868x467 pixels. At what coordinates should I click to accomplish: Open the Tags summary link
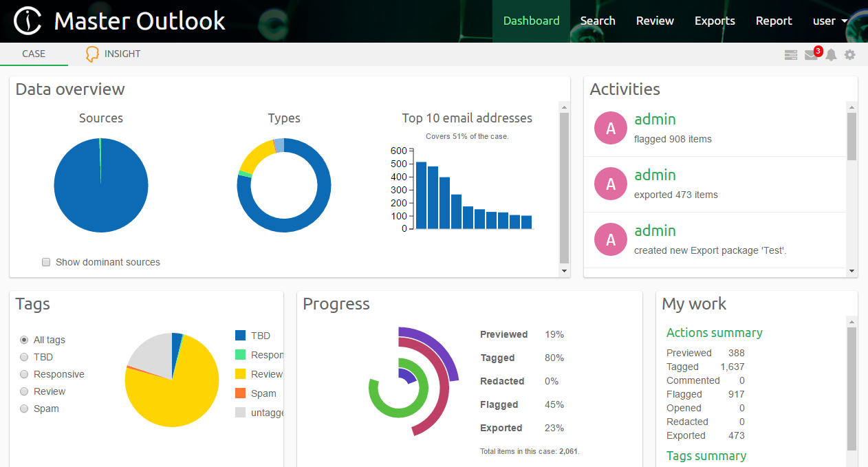click(x=706, y=455)
